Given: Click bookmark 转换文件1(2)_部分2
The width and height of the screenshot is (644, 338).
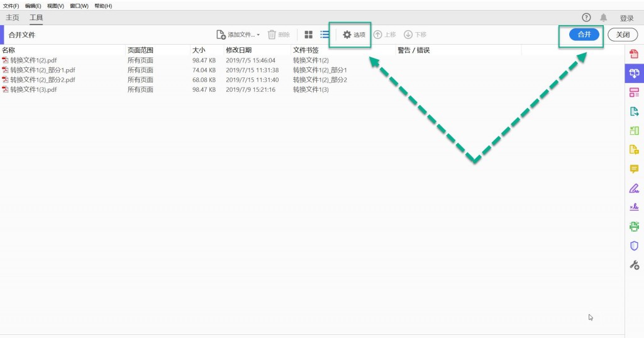Looking at the screenshot, I should [320, 80].
